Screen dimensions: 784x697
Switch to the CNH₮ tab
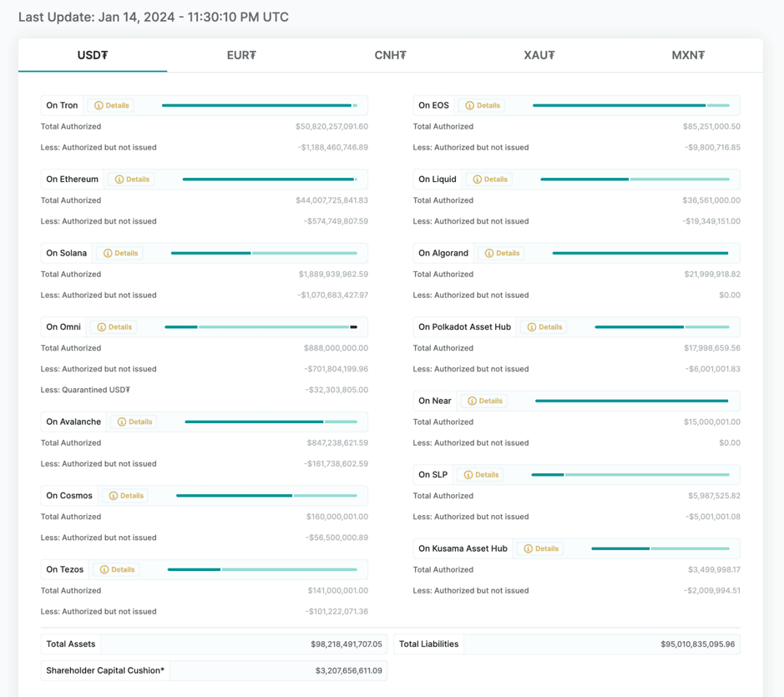[390, 55]
